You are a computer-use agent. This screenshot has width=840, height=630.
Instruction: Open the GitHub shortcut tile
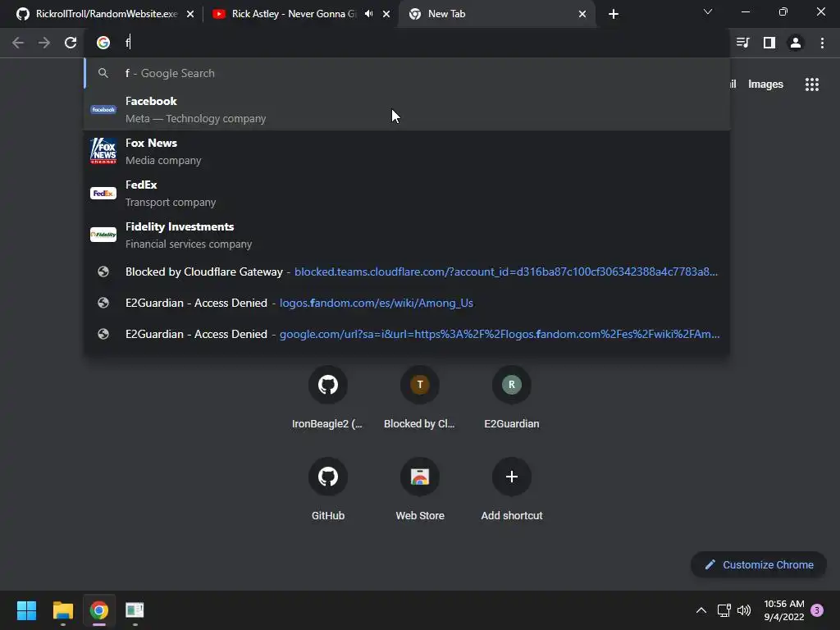click(328, 490)
